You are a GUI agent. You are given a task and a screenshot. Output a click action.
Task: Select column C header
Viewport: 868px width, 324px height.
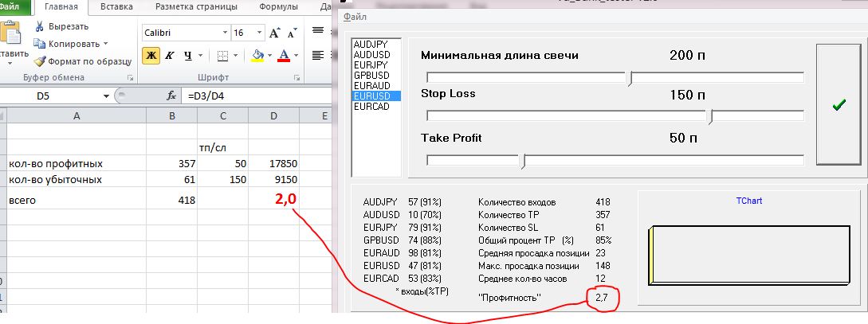click(222, 115)
